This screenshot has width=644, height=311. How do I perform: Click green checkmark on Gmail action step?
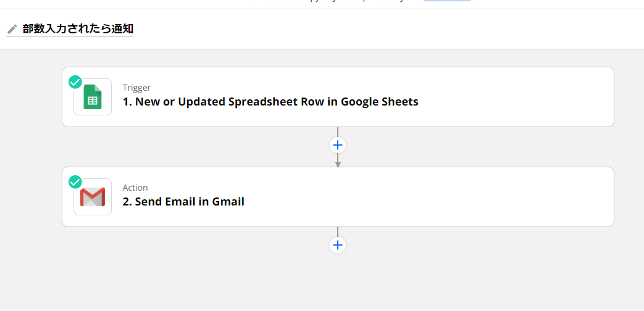pyautogui.click(x=75, y=182)
